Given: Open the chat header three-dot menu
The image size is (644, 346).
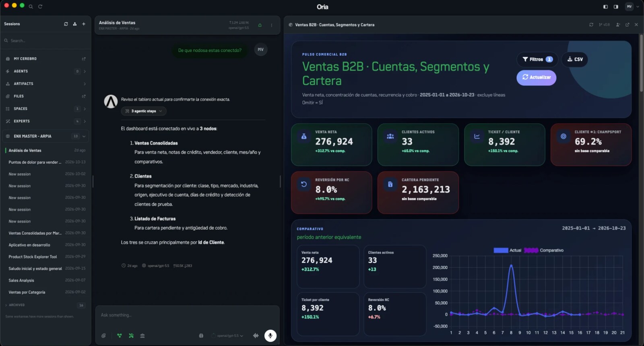Looking at the screenshot, I should pyautogui.click(x=272, y=25).
